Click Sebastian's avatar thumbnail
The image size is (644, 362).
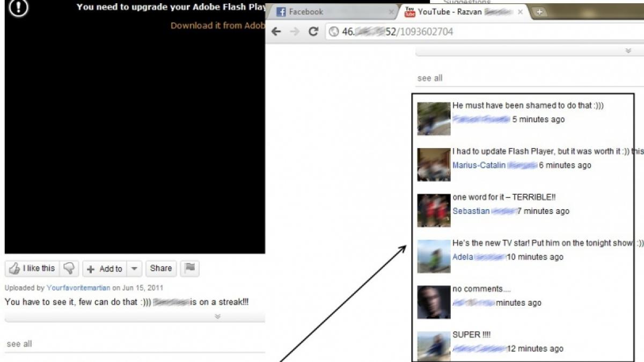[x=434, y=211]
